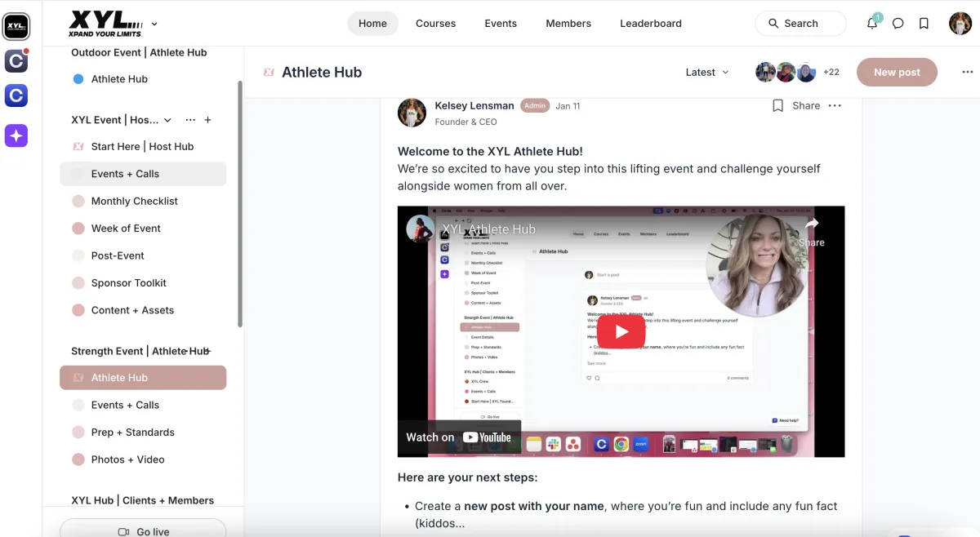The image size is (980, 537).
Task: Open direct messages chat icon
Action: 898,24
